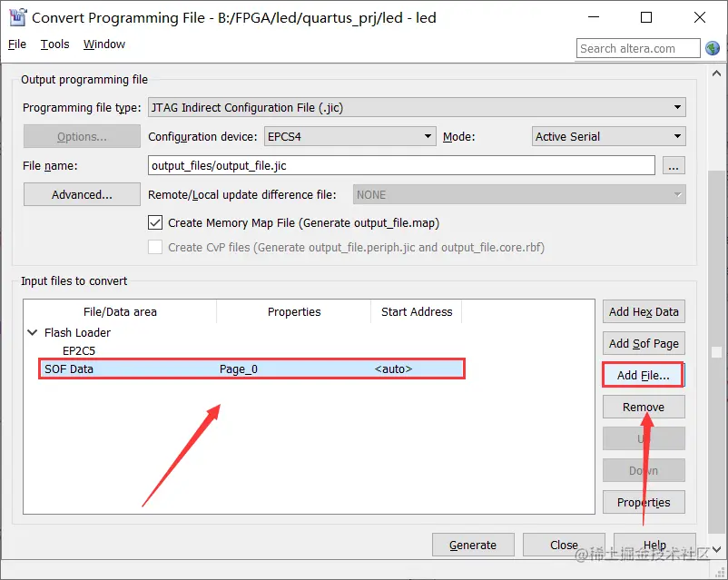Click the <auto> start address cell
Screen dimensions: 728x580
[393, 369]
